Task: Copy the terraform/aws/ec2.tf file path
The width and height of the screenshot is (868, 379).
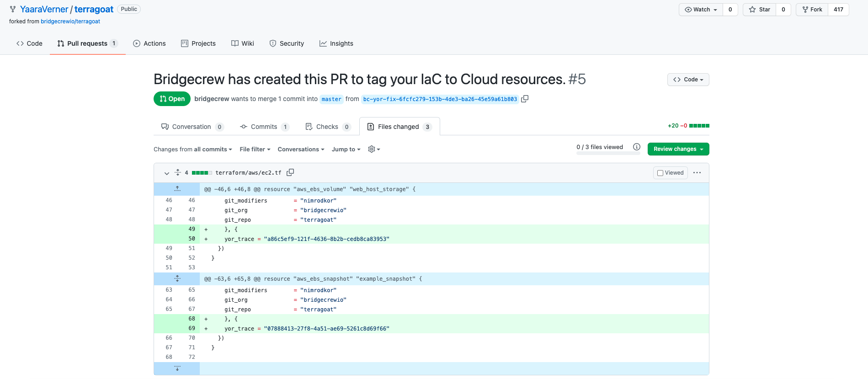Action: 290,172
